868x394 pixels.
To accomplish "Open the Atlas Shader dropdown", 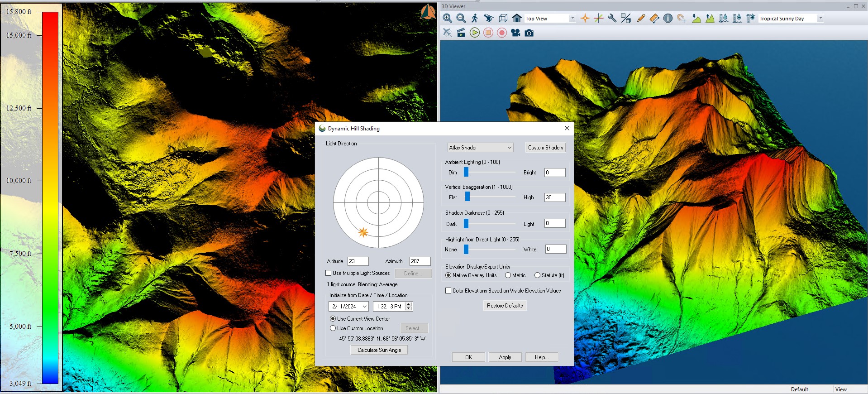I will (x=480, y=148).
